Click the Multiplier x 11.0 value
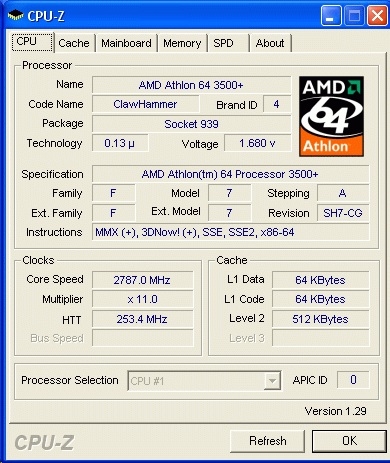 coord(142,299)
